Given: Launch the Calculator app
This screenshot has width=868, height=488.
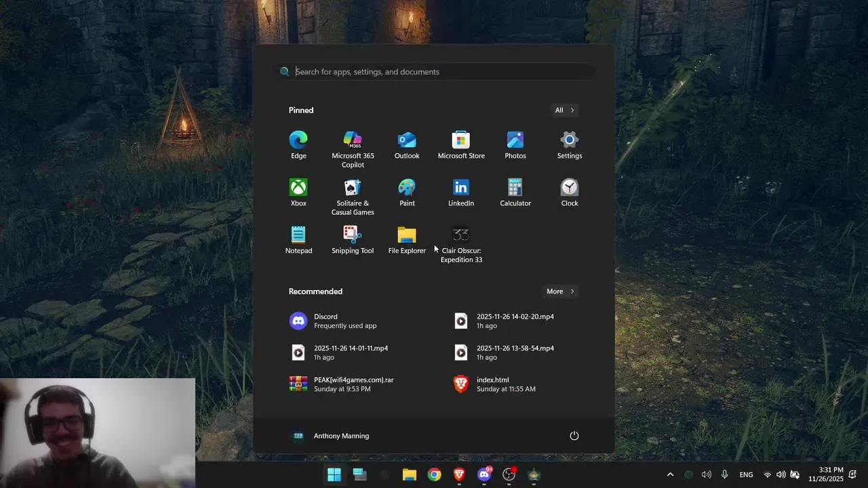Looking at the screenshot, I should pos(515,193).
